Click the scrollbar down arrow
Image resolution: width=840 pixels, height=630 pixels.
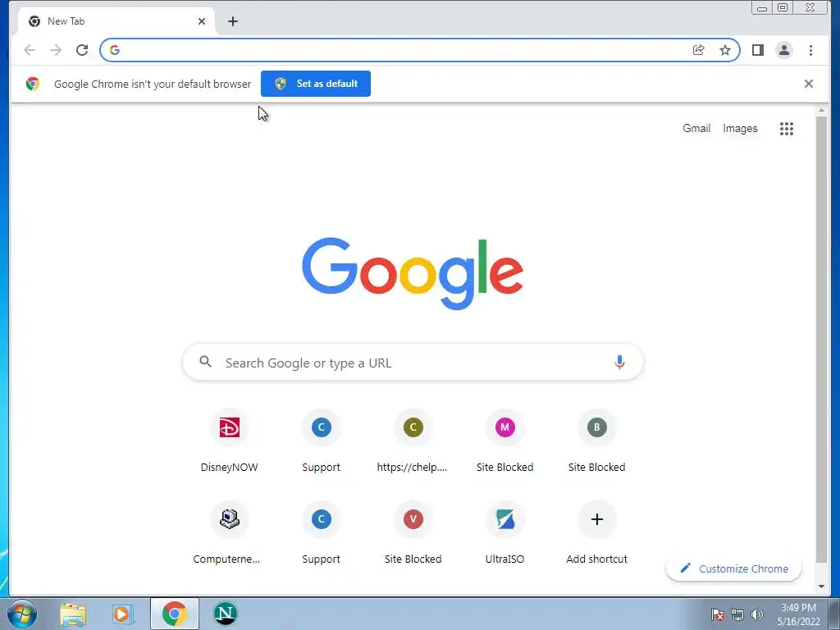[821, 587]
